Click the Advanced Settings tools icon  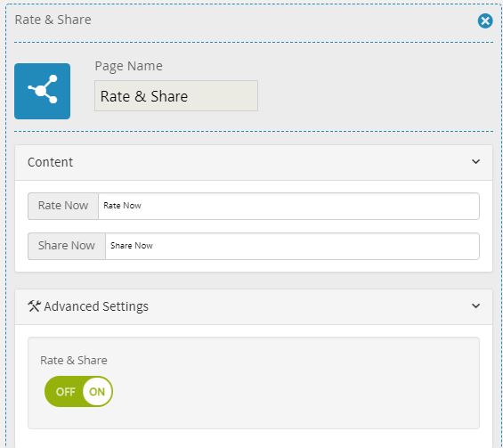[34, 306]
